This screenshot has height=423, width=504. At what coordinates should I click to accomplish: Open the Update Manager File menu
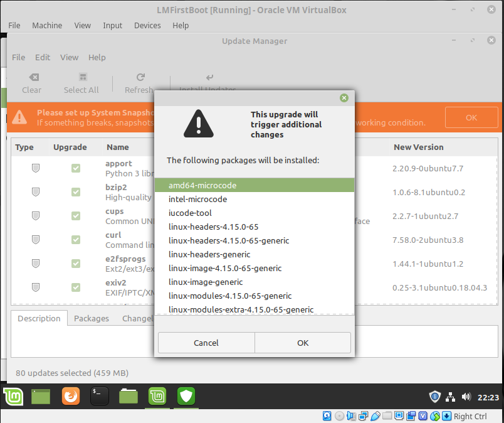tap(18, 57)
